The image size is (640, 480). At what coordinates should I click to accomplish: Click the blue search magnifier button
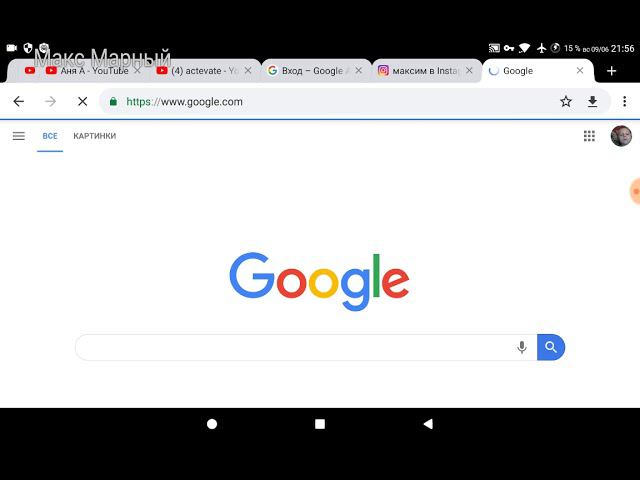(x=551, y=347)
